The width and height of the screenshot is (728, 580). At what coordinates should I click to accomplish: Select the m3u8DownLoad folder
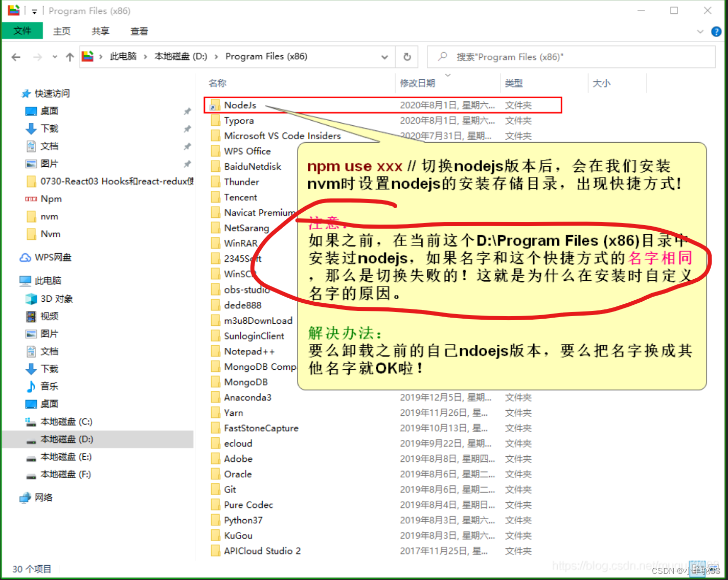[x=251, y=320]
